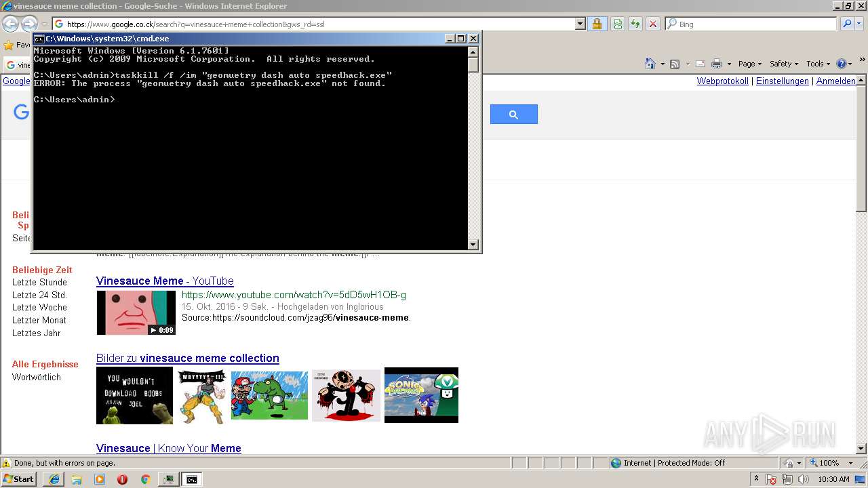
Task: Click the Print icon in command bar
Action: pyautogui.click(x=716, y=64)
